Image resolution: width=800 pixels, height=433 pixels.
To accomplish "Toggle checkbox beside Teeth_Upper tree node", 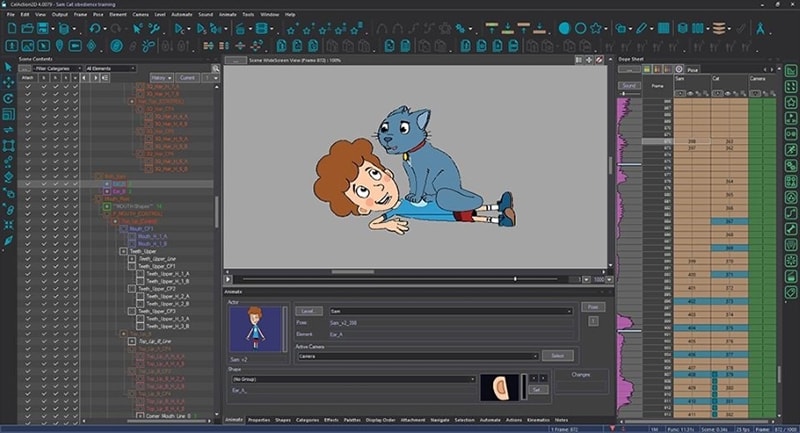I will (x=123, y=251).
